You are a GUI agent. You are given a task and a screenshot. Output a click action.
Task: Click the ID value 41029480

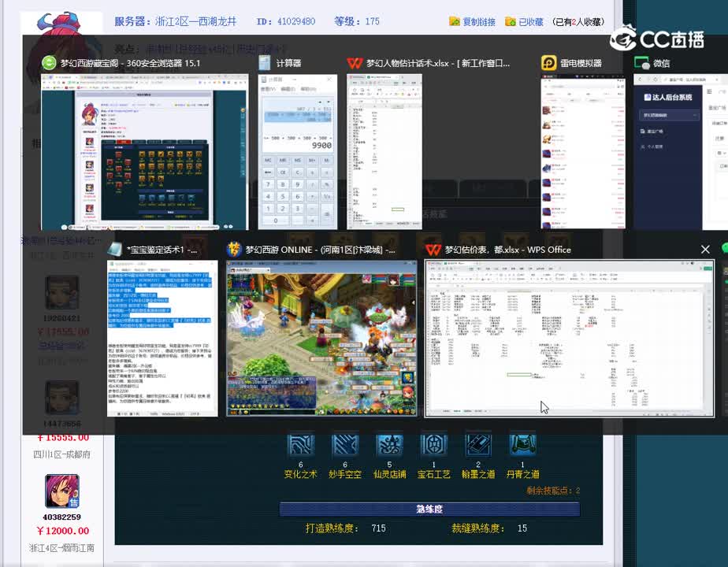coord(296,21)
